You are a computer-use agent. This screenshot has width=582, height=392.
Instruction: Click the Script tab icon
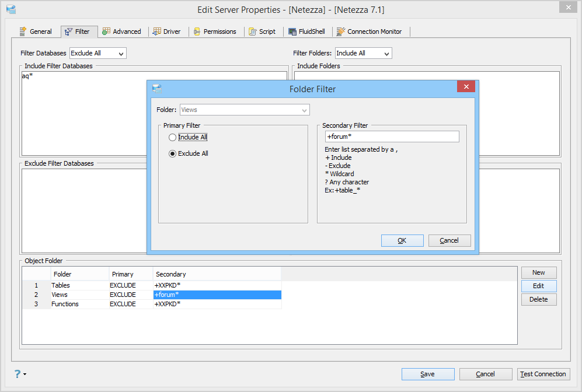click(x=253, y=32)
